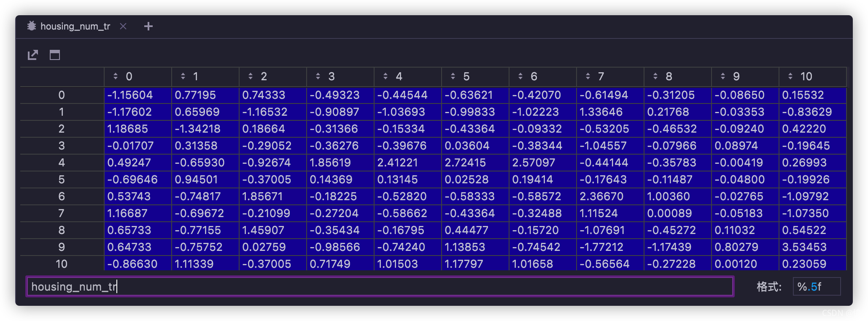Select cell 0.77195
This screenshot has width=868, height=321.
[x=205, y=95]
